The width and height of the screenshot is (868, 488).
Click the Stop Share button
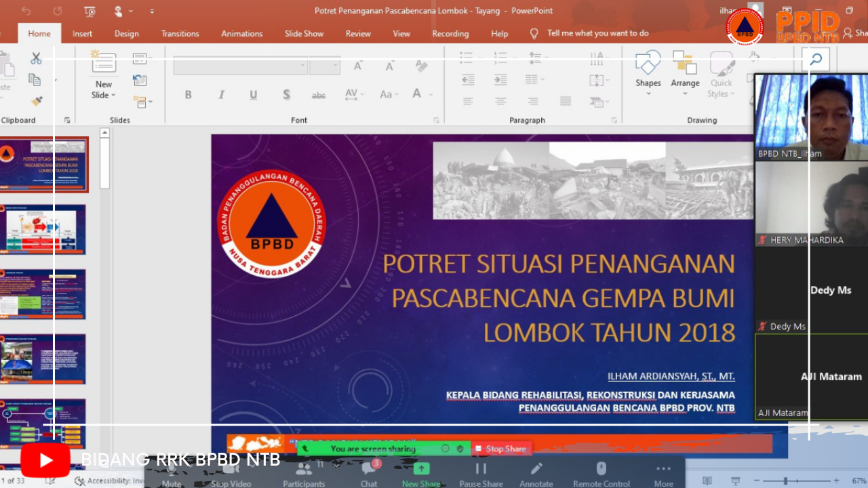tap(502, 448)
